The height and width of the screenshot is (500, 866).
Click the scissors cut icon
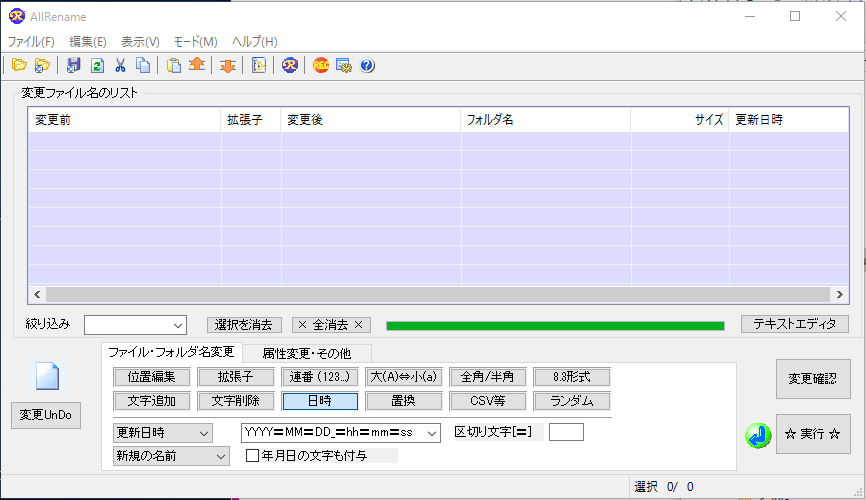pos(120,65)
